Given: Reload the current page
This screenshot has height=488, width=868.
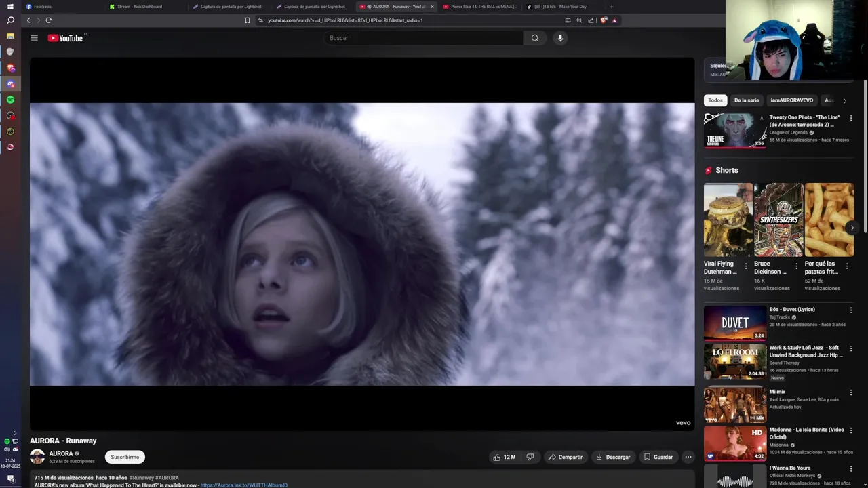Looking at the screenshot, I should point(49,20).
